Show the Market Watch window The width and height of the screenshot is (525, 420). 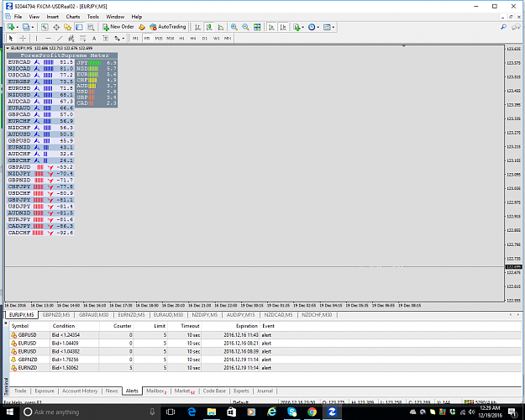45,27
